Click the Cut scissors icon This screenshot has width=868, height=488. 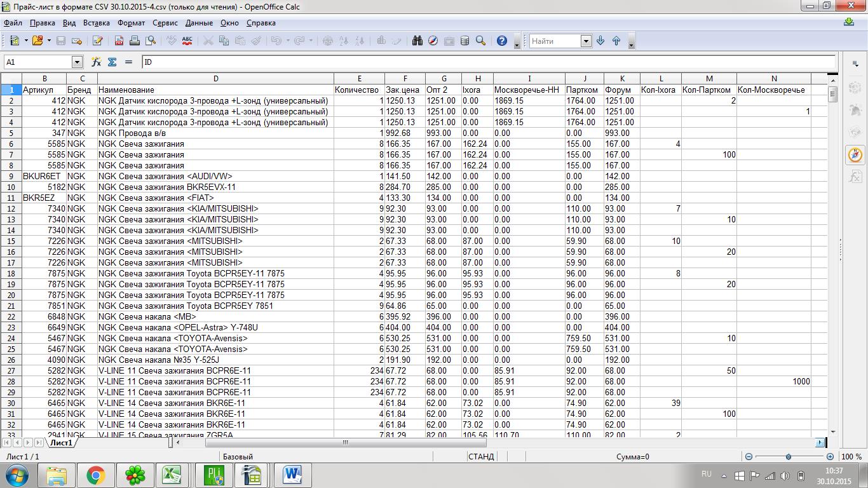click(208, 41)
